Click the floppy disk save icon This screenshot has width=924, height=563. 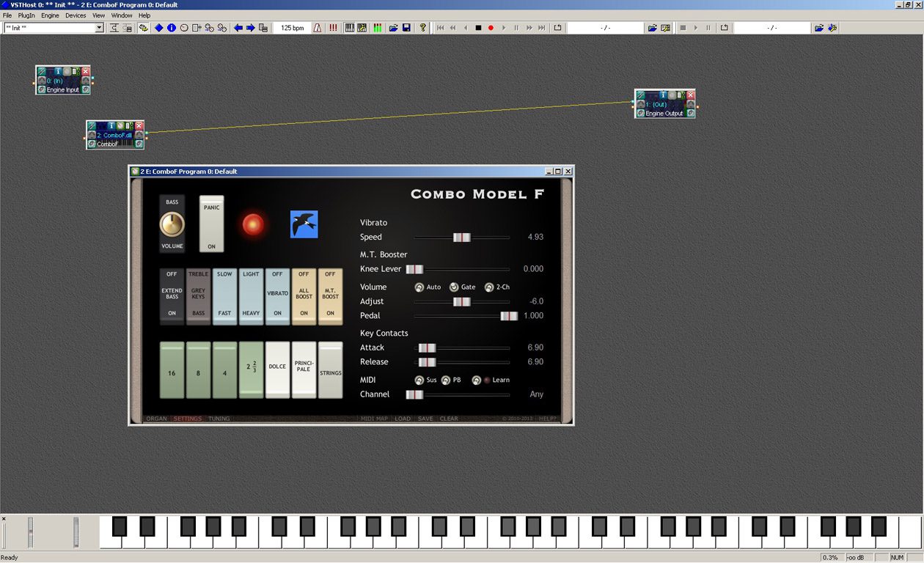(406, 28)
